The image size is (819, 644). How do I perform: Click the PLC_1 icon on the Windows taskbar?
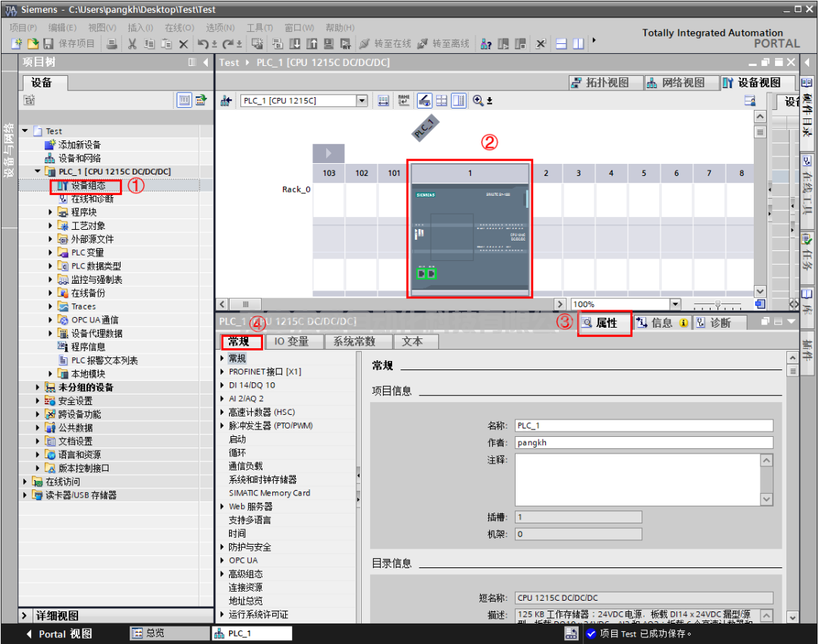click(252, 633)
